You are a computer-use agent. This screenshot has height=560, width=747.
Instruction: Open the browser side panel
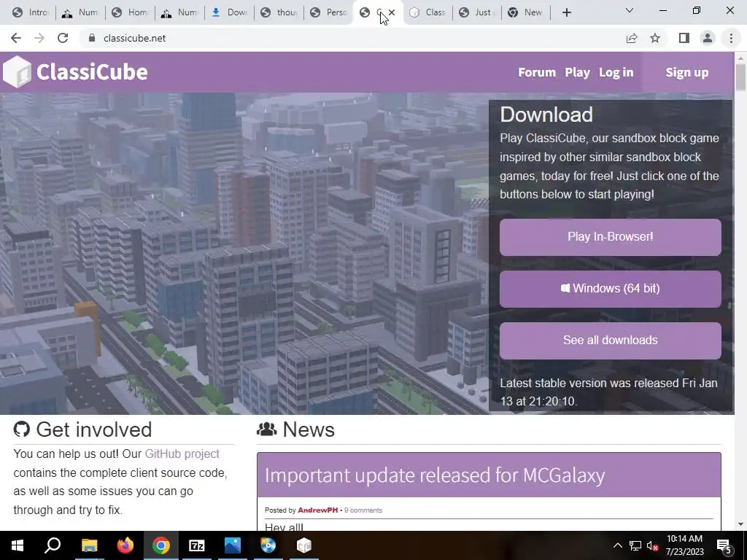(x=684, y=38)
